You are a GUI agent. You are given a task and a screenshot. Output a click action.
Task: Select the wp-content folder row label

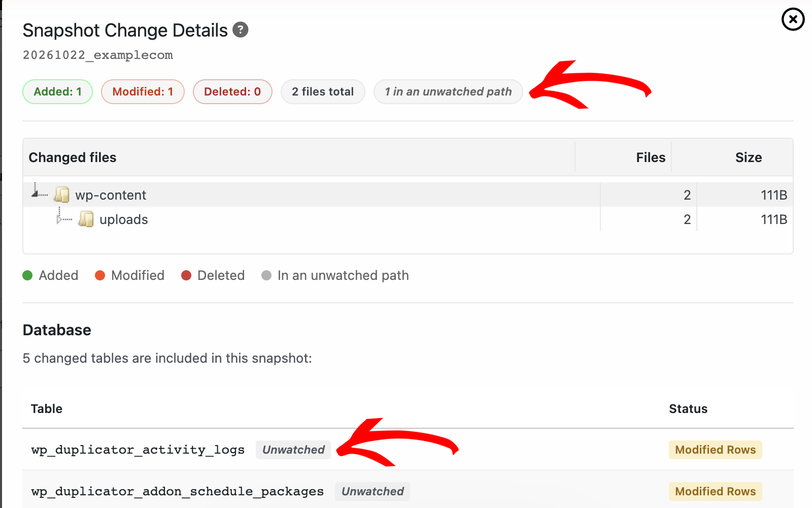[x=111, y=195]
